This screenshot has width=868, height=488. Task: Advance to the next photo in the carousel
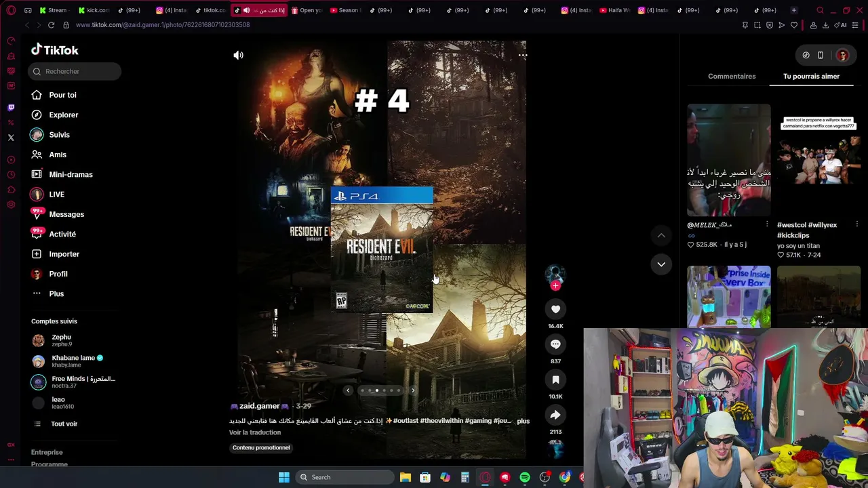click(x=413, y=390)
